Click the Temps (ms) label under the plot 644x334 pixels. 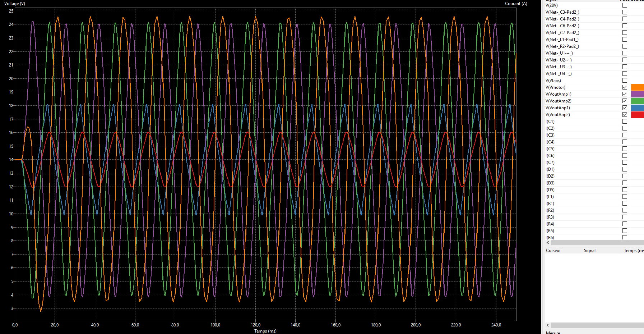pos(265,331)
